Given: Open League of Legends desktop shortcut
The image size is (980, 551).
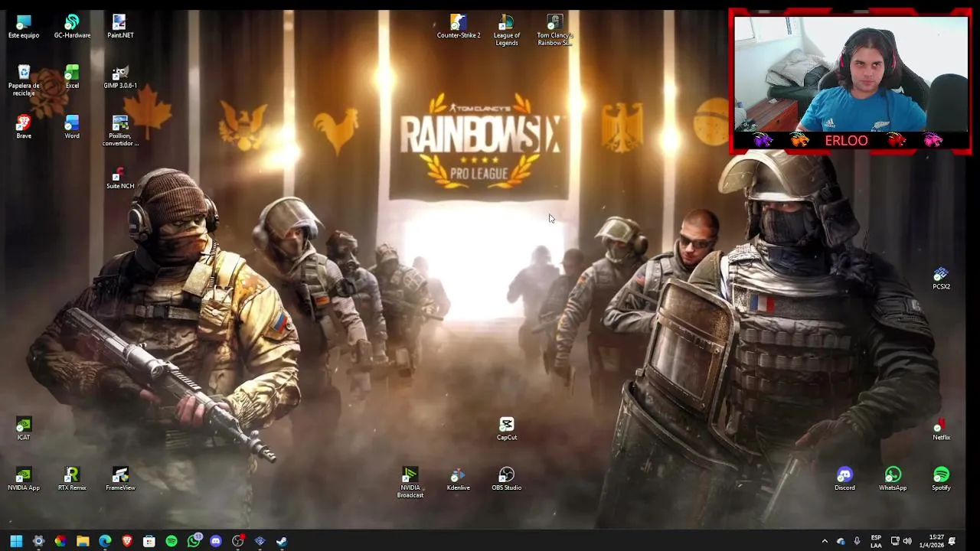Looking at the screenshot, I should pos(507,30).
